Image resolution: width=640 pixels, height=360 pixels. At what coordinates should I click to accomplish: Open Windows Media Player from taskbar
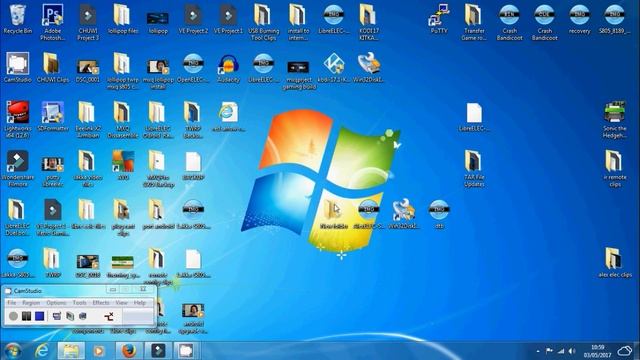tap(98, 351)
